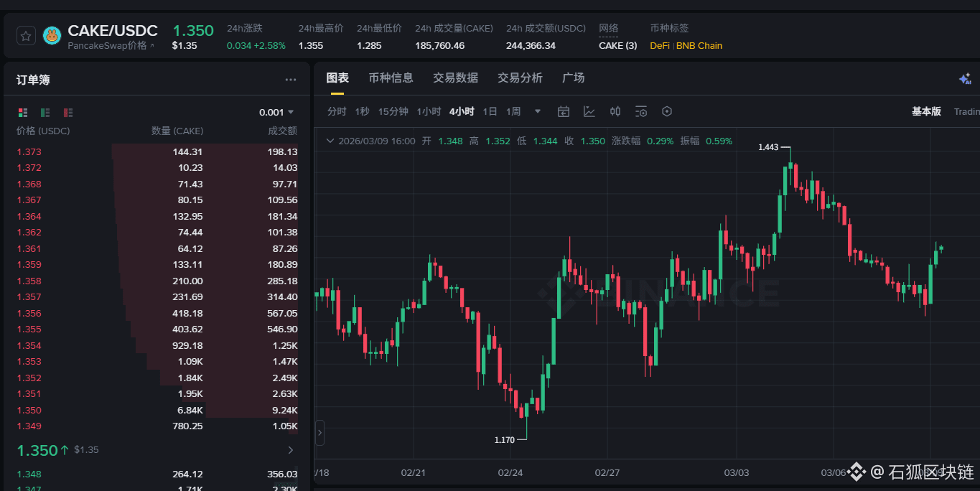
Task: Click the hexagon chart settings icon
Action: (667, 111)
